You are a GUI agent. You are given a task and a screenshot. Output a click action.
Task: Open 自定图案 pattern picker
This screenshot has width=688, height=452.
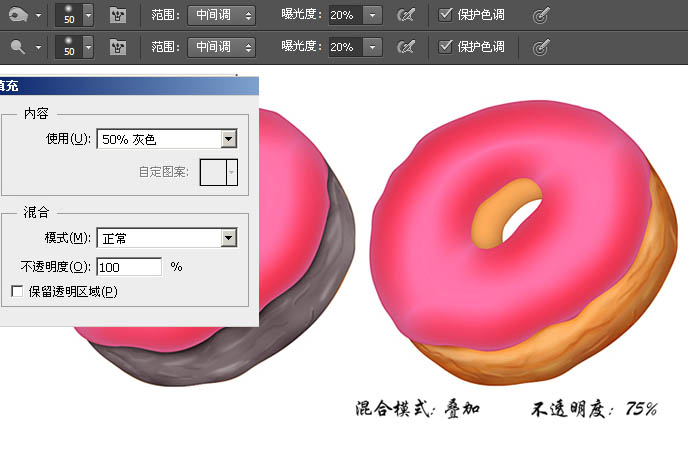(219, 172)
